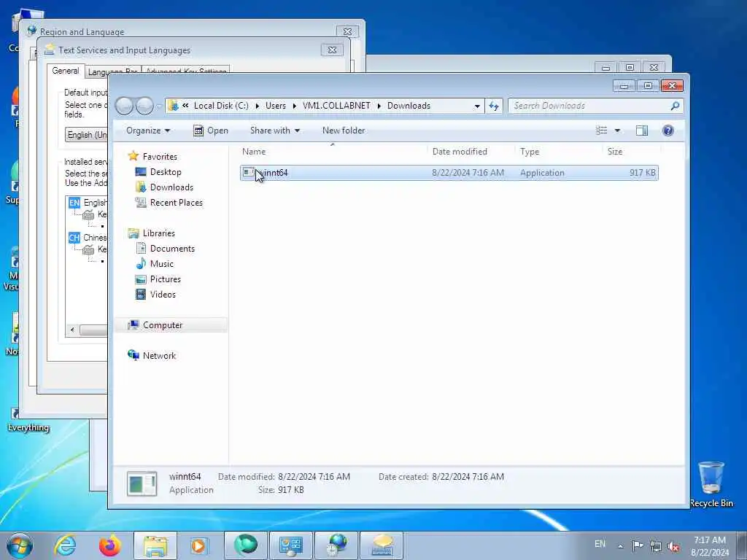Expand the view options dropdown arrow

[617, 131]
